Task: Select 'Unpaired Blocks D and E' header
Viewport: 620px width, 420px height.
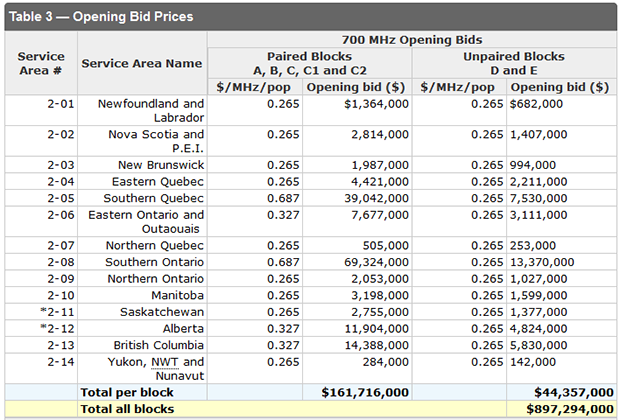Action: coord(514,63)
